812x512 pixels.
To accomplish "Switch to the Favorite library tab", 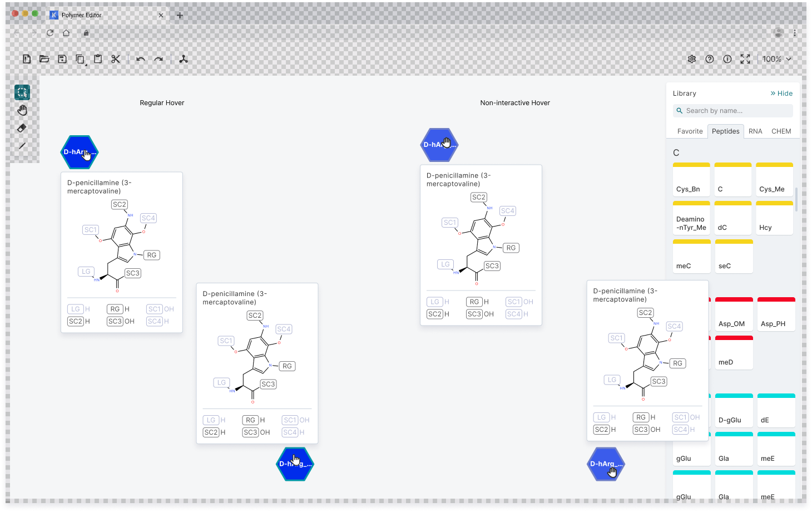I will (x=690, y=131).
